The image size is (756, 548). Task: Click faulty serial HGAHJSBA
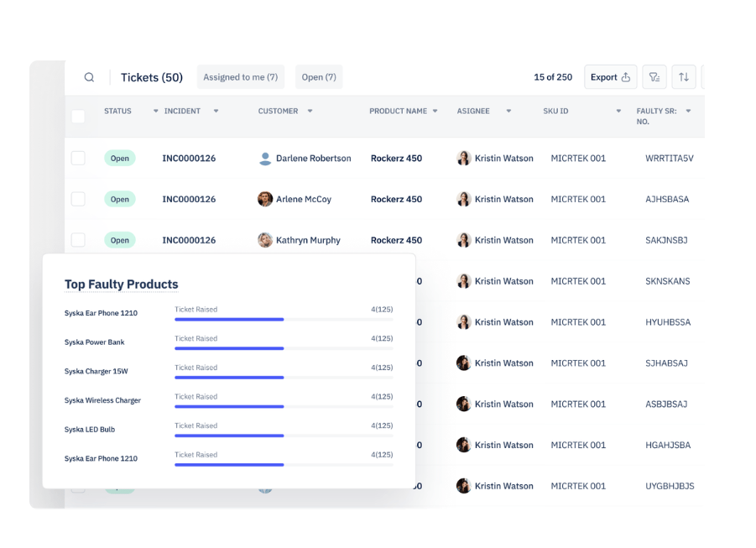tap(668, 446)
